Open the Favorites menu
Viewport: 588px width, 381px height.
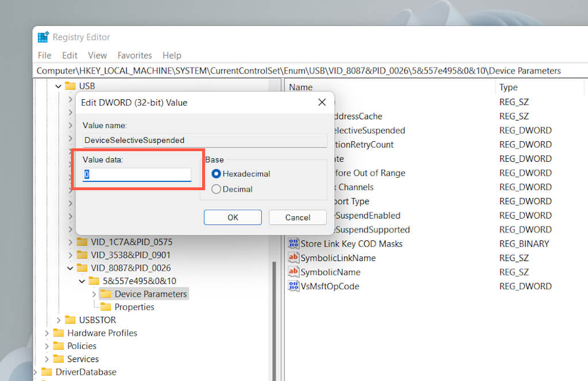tap(134, 56)
